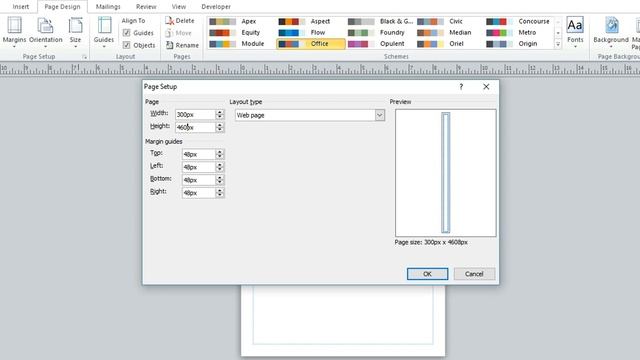Switch to the View tab

point(179,7)
